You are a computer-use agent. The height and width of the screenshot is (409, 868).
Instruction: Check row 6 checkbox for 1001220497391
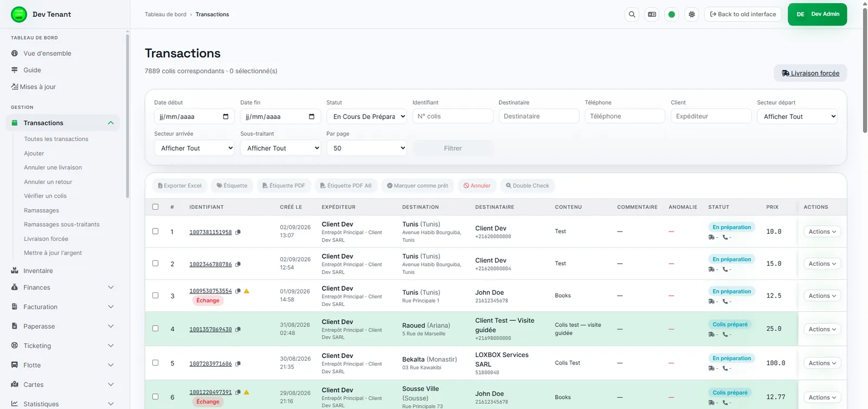coord(156,397)
